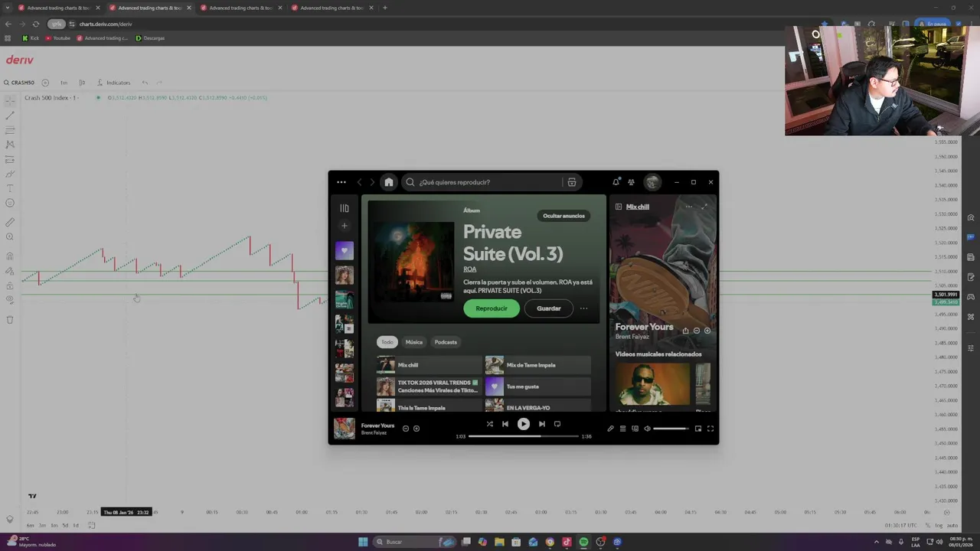Screen dimensions: 980x551
Task: Open Mix chill card
Action: point(430,365)
